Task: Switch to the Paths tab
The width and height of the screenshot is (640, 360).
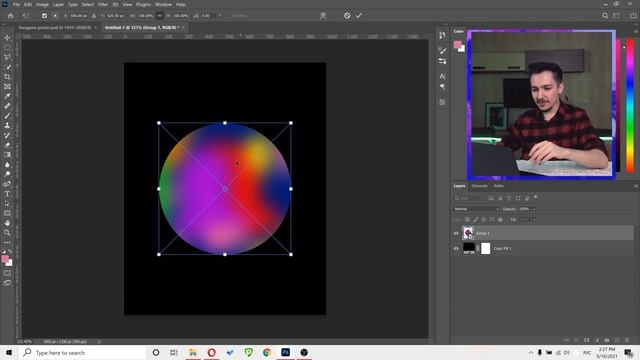Action: pos(499,186)
